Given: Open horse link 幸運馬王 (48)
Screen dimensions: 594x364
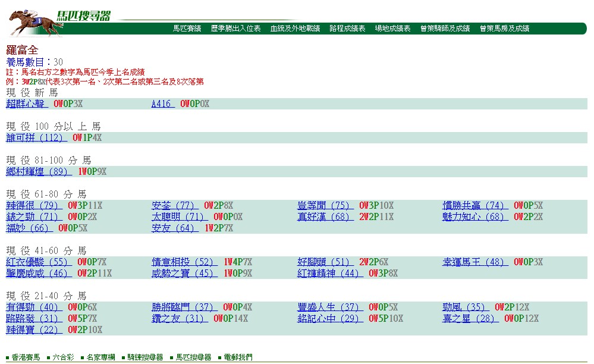Looking at the screenshot, I should point(475,262).
